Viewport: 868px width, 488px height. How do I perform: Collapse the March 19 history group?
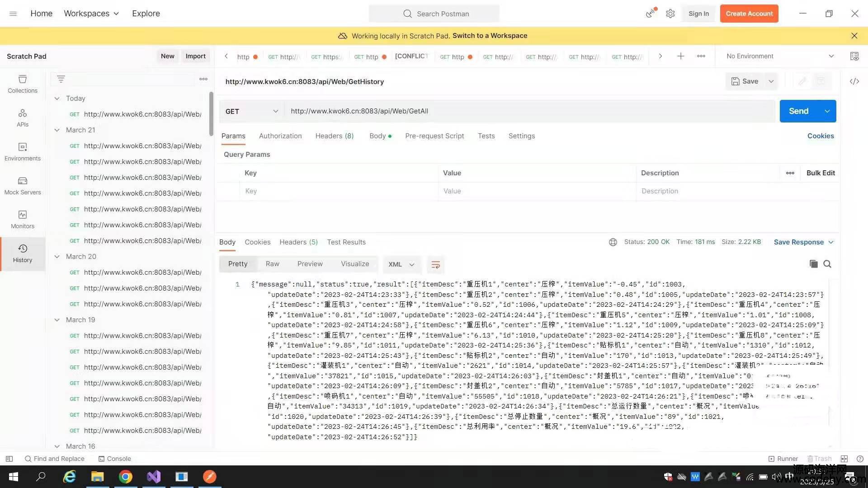(57, 320)
